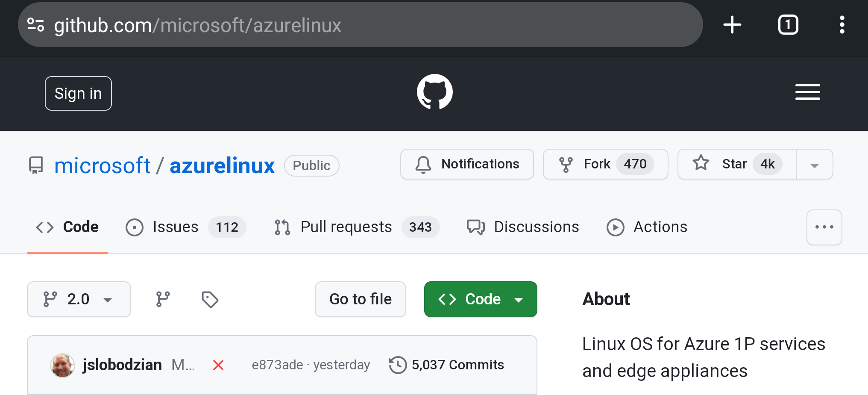This screenshot has width=868, height=395.
Task: Star the azurelinux repository
Action: (736, 164)
